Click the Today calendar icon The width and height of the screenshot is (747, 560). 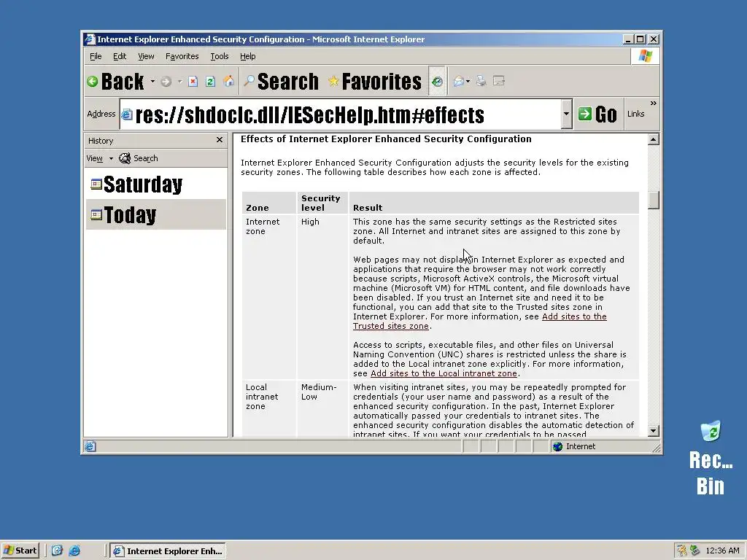click(96, 215)
